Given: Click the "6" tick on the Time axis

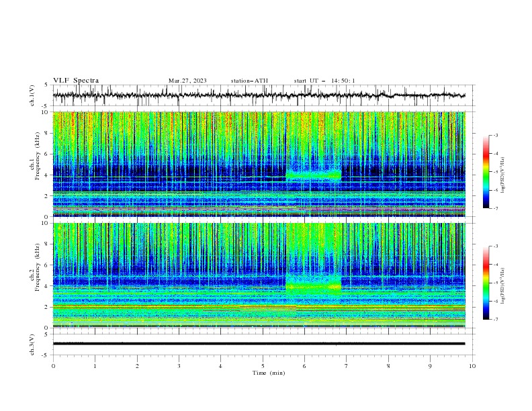Looking at the screenshot, I should point(304,366).
